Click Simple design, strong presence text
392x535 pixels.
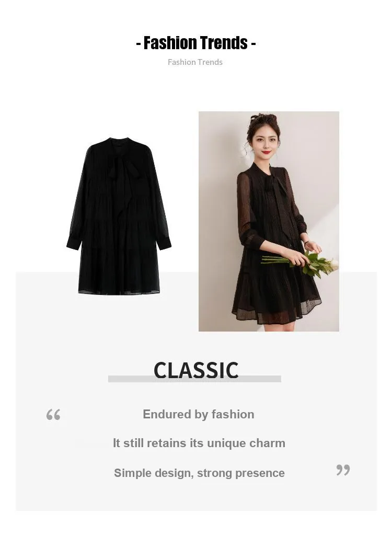pos(199,473)
